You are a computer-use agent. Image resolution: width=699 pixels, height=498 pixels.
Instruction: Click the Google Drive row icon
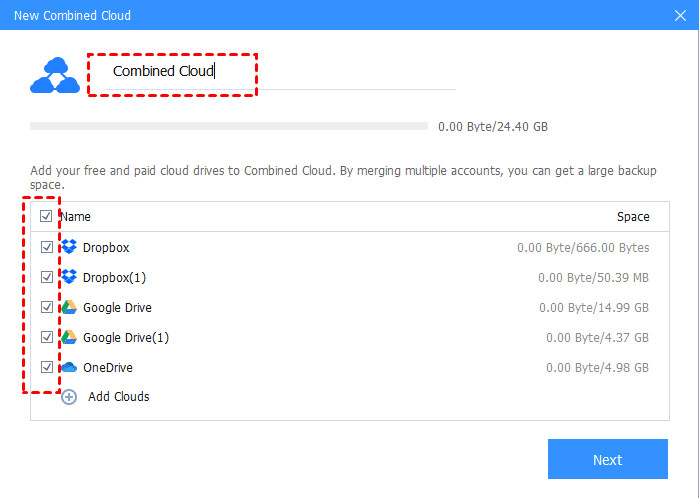[69, 307]
